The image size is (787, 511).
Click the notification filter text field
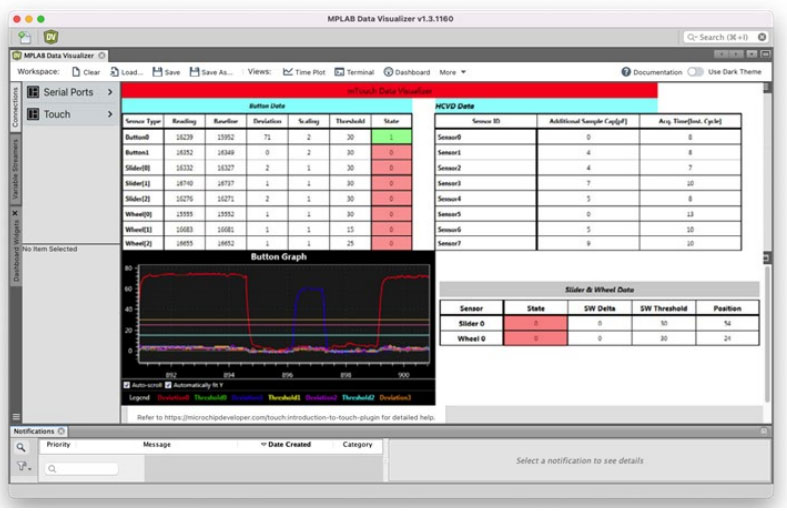(82, 469)
